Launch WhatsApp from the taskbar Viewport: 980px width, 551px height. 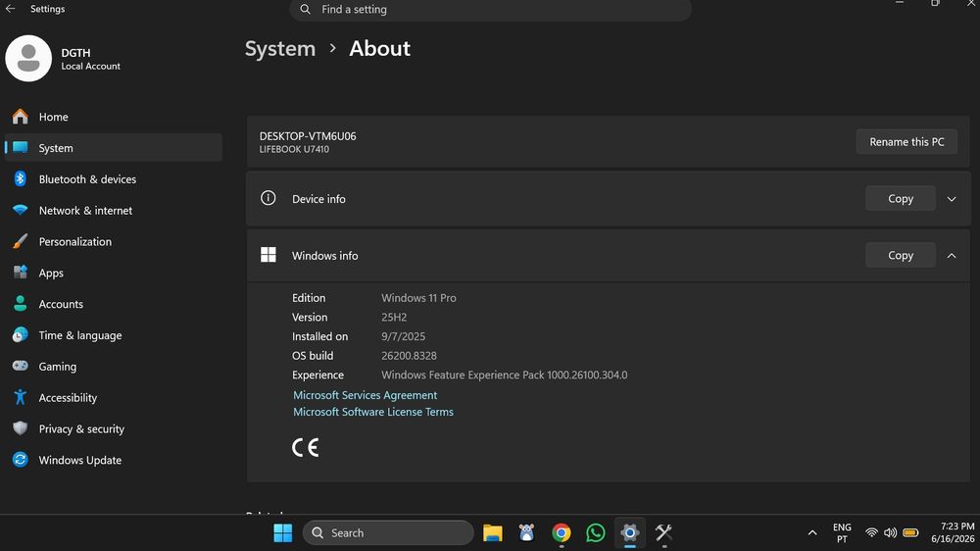(595, 532)
